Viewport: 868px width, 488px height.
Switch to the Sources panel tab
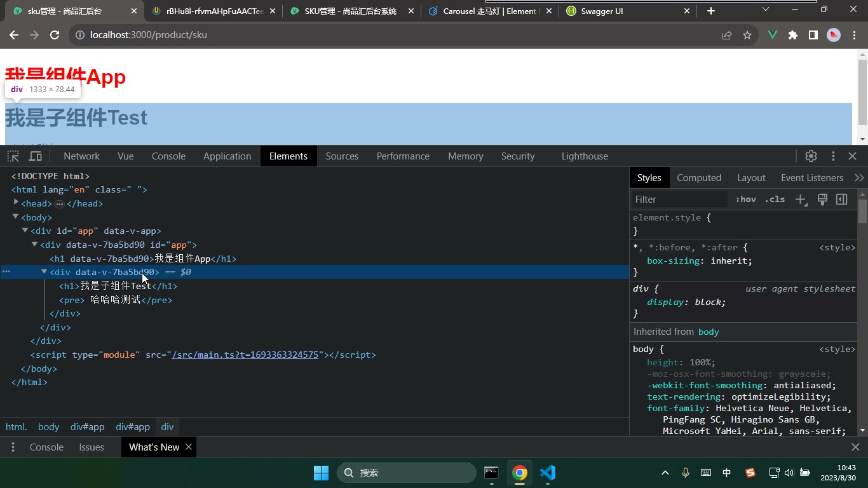pos(342,156)
